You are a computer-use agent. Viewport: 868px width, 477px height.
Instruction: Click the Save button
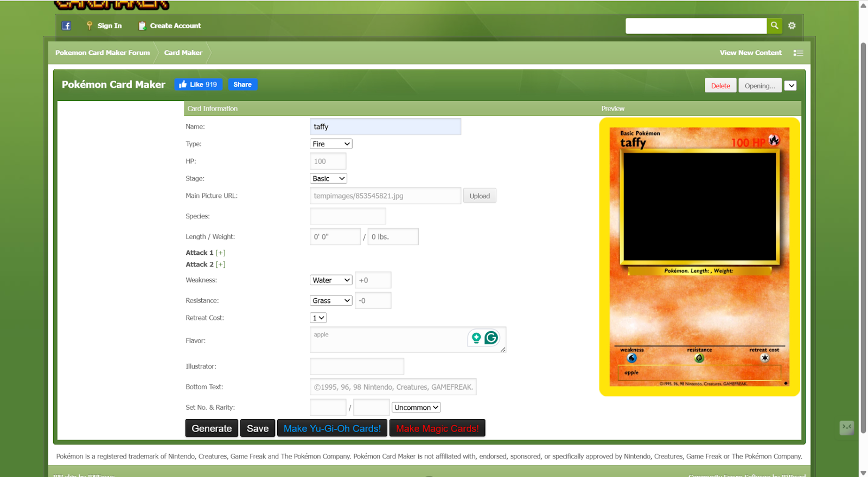tap(258, 428)
